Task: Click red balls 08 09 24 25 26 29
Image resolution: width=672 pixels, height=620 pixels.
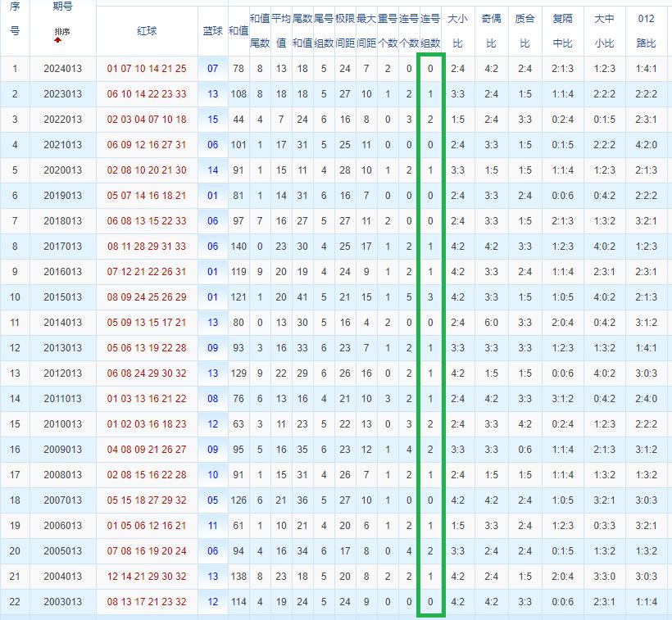Action: point(147,297)
